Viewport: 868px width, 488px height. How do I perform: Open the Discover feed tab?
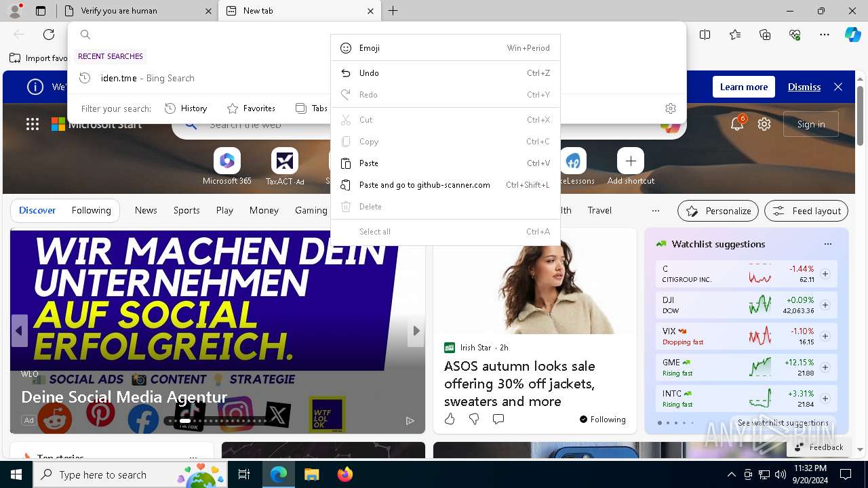[37, 210]
